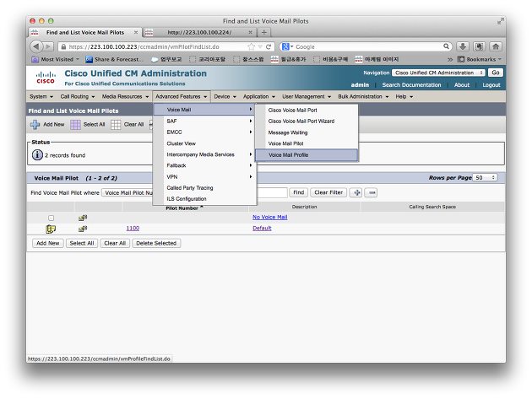Click the bottom Select All button
Viewport: 532px width, 399px height.
pos(82,243)
